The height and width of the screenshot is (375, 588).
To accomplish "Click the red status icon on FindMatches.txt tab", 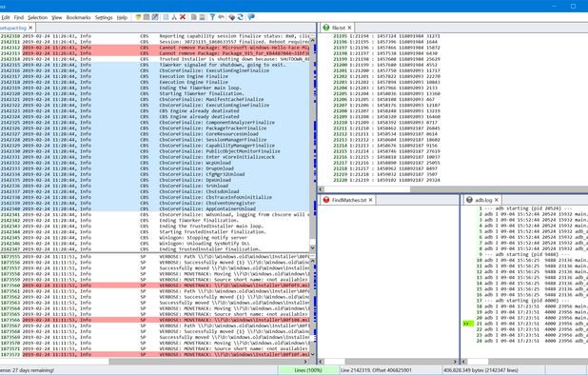I will (x=326, y=200).
